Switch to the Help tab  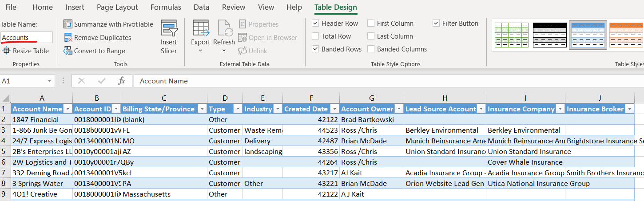pyautogui.click(x=294, y=7)
